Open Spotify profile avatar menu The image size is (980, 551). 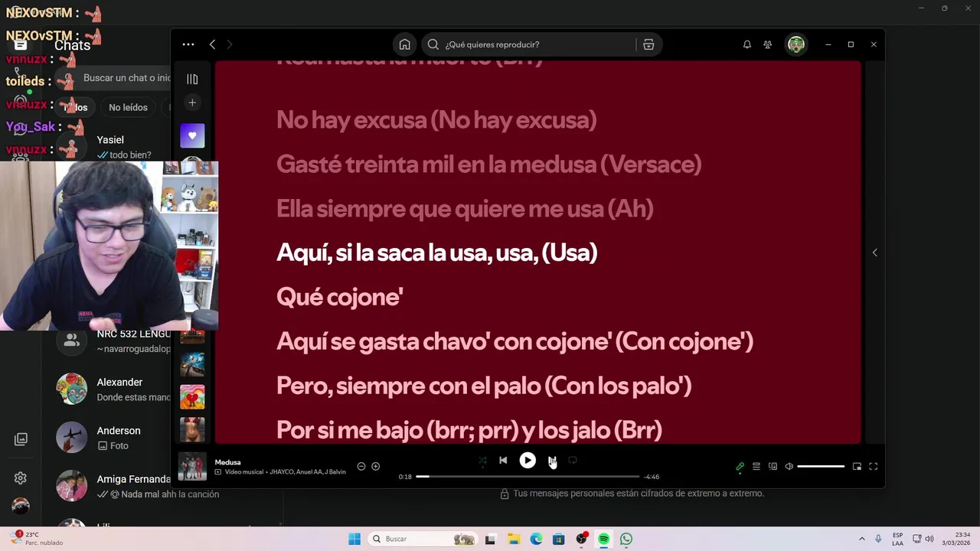coord(796,44)
